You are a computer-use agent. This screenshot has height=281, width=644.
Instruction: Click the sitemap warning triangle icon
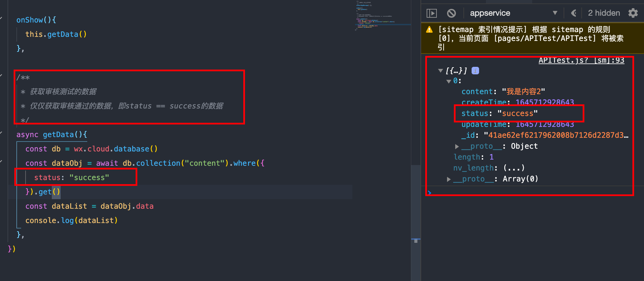click(429, 30)
